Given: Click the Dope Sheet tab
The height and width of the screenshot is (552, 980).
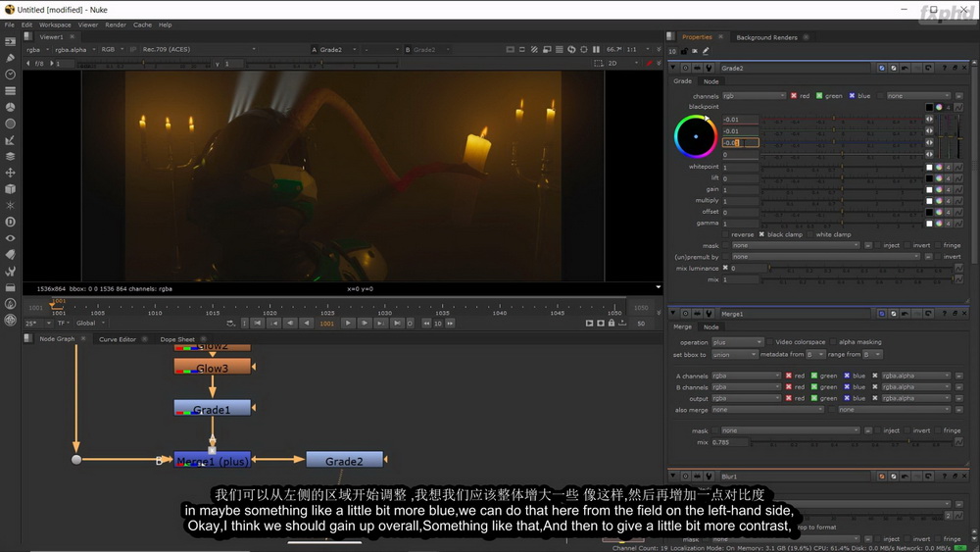Looking at the screenshot, I should 176,339.
